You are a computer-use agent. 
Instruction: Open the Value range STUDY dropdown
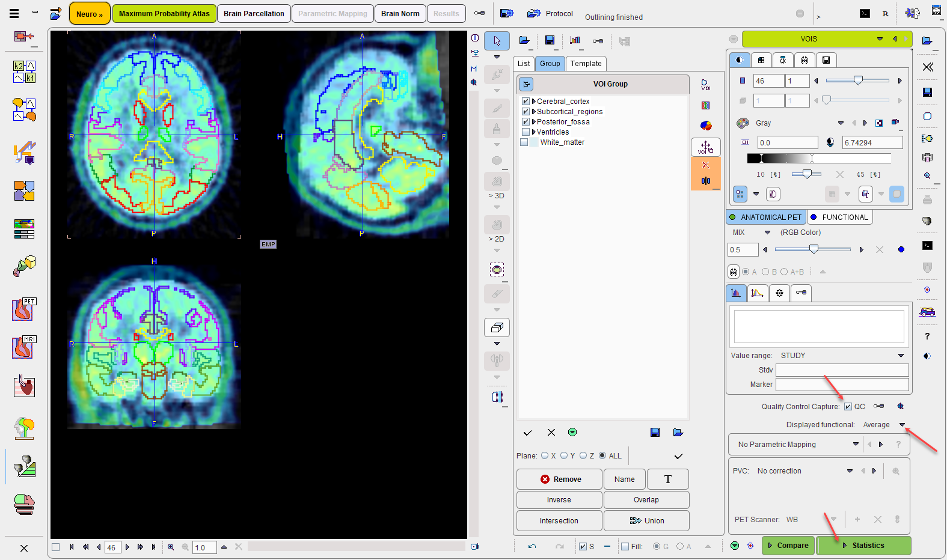[x=901, y=356]
